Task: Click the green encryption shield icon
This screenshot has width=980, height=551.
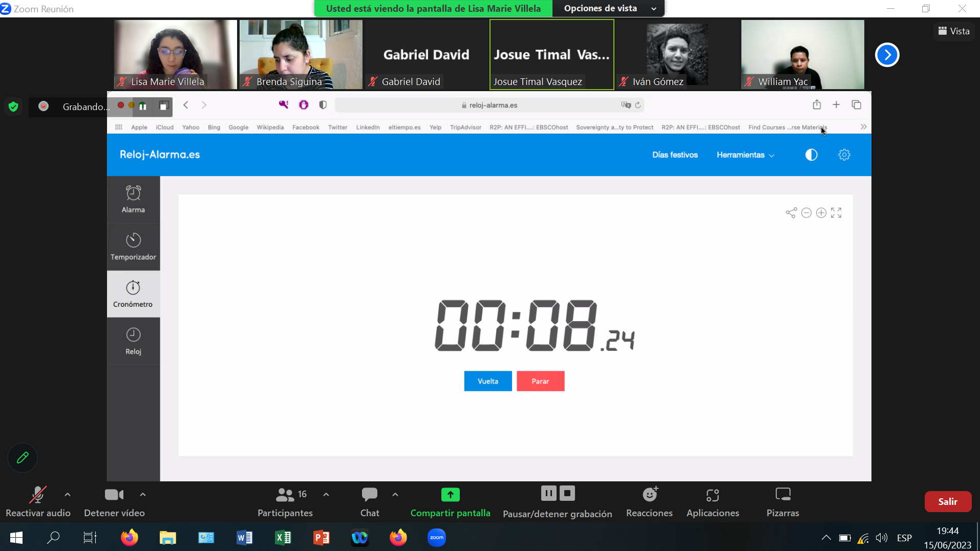Action: (14, 107)
